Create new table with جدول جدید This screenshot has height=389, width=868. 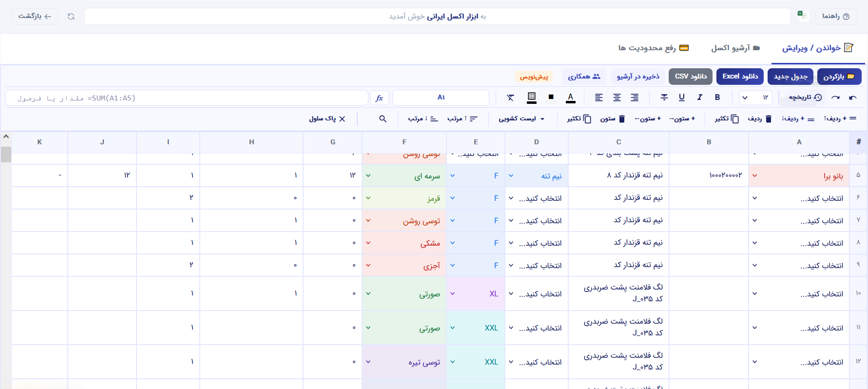coord(791,77)
